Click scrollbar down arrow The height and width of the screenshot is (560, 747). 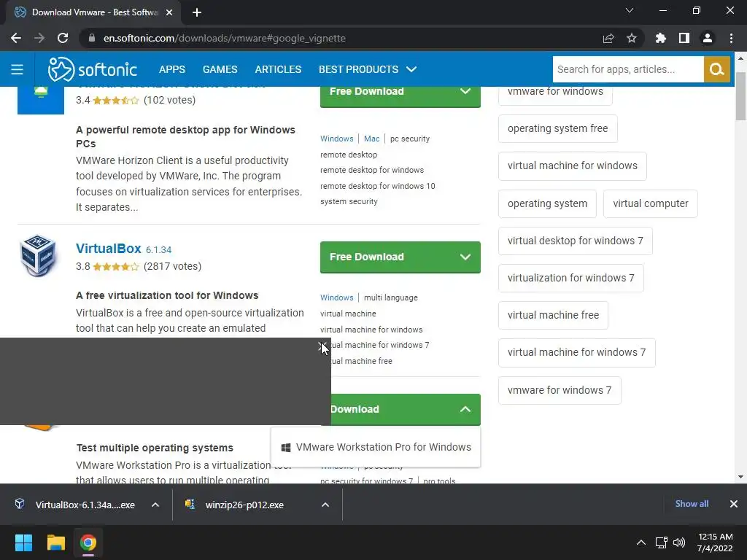coord(740,477)
